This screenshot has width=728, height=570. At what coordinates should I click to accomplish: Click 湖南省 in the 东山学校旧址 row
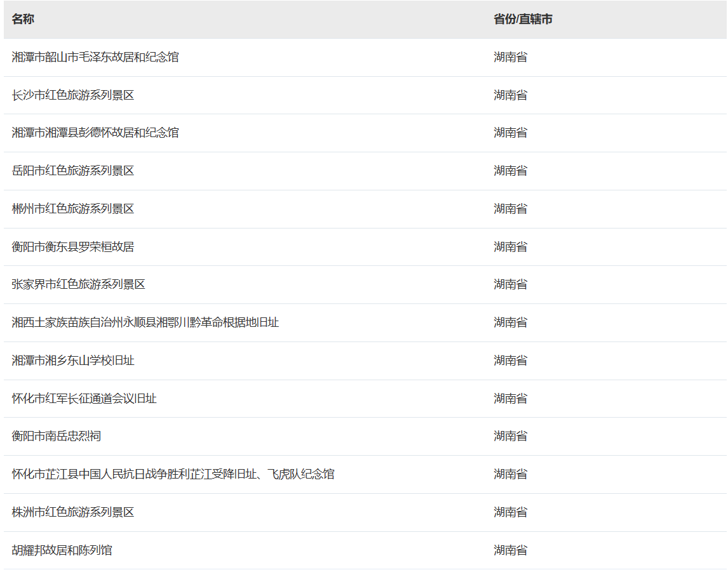(510, 361)
